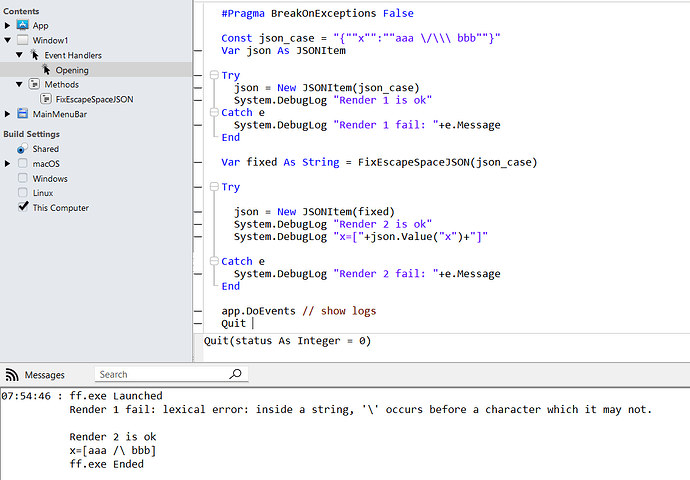This screenshot has height=480, width=690.
Task: Collapse the first Catch e fold marker
Action: pyautogui.click(x=214, y=112)
